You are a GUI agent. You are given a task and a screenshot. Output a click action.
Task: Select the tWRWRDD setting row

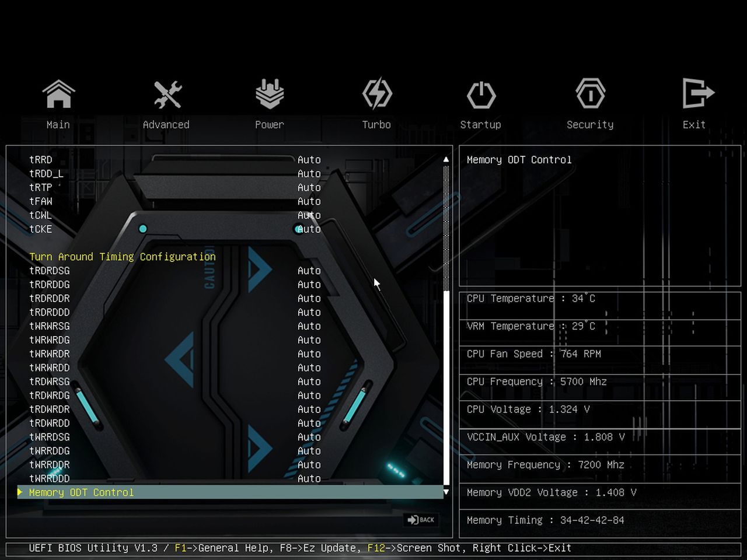[x=231, y=368]
